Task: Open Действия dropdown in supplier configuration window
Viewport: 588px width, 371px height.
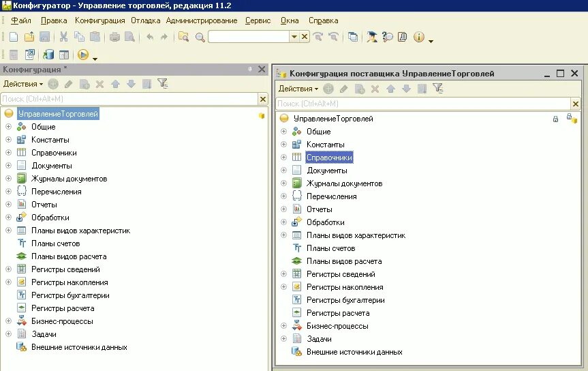Action: tap(298, 89)
